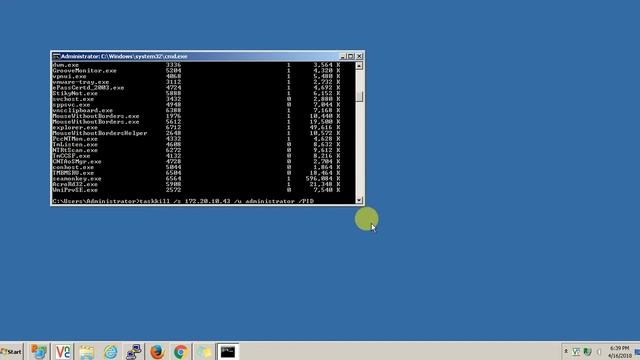Click the GrooveMonitor.exe process name
This screenshot has width=640, height=360.
point(84,71)
